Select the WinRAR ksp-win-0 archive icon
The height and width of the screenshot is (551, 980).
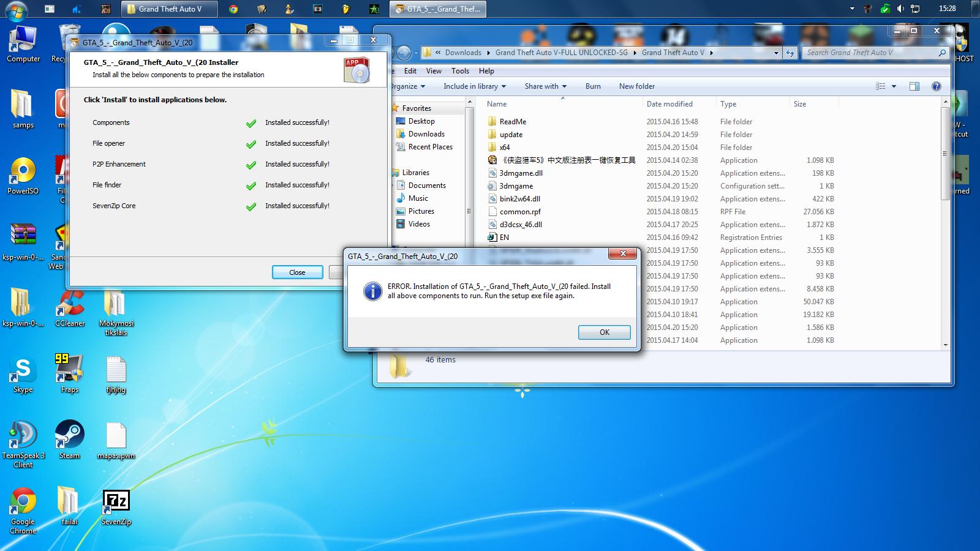coord(23,242)
